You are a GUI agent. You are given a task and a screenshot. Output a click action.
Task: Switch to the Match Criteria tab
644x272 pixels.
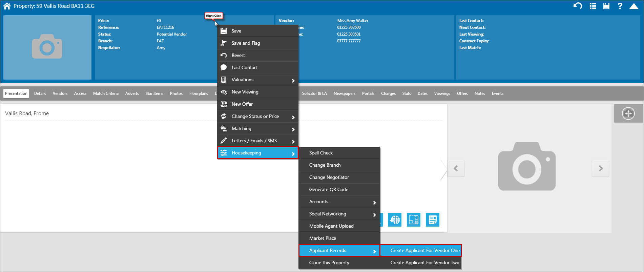pos(106,93)
